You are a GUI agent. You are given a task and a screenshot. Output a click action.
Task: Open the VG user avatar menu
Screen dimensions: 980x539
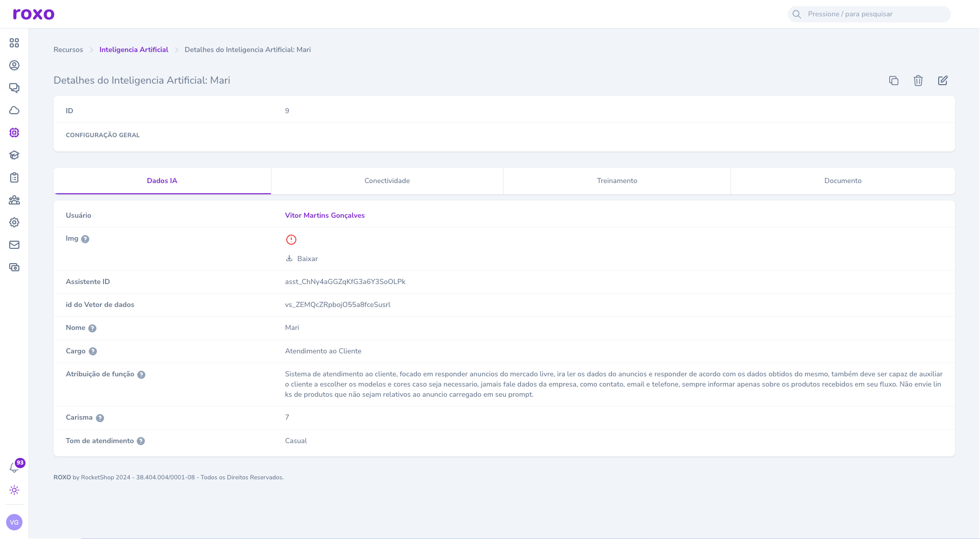[14, 522]
